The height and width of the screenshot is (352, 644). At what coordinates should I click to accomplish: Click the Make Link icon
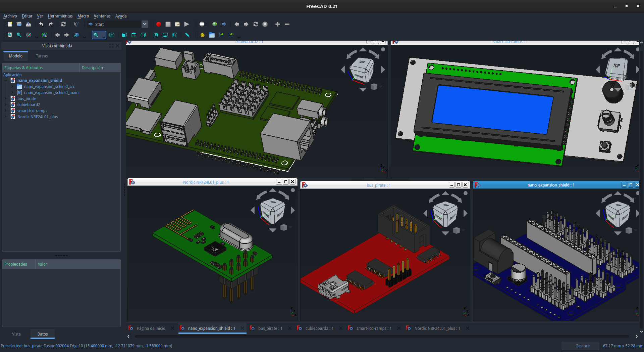(221, 35)
